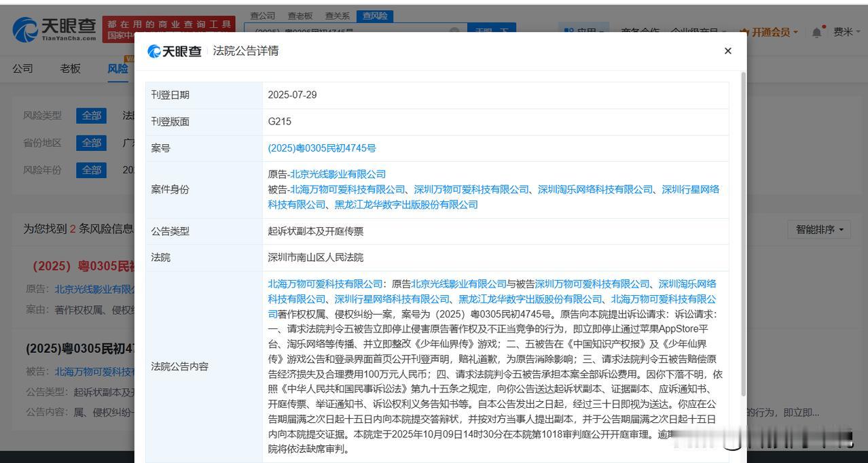Screen dimensions: 868x463
Task: Click the blue 天眼一下 search button behind the dialog
Action: click(x=492, y=31)
